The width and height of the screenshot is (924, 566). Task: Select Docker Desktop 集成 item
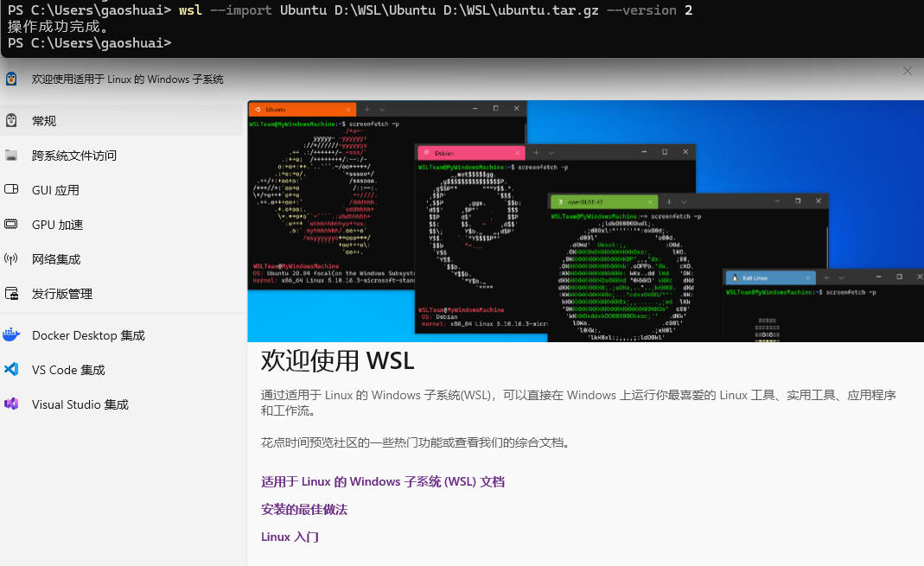tap(121, 335)
